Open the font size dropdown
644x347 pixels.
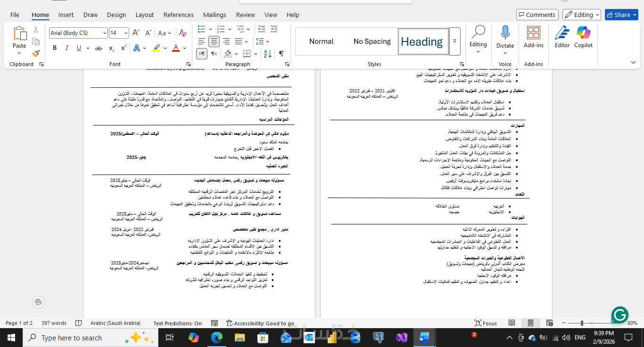126,33
